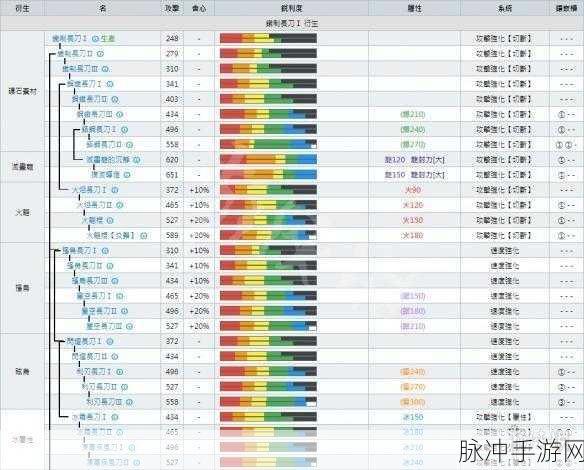
Task: Click the 名 column header
Action: [x=103, y=8]
